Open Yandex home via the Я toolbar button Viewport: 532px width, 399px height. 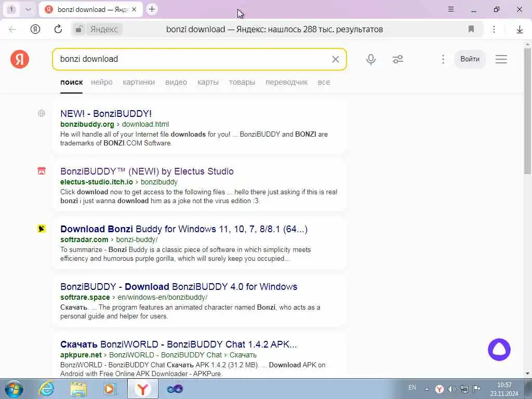click(x=35, y=29)
